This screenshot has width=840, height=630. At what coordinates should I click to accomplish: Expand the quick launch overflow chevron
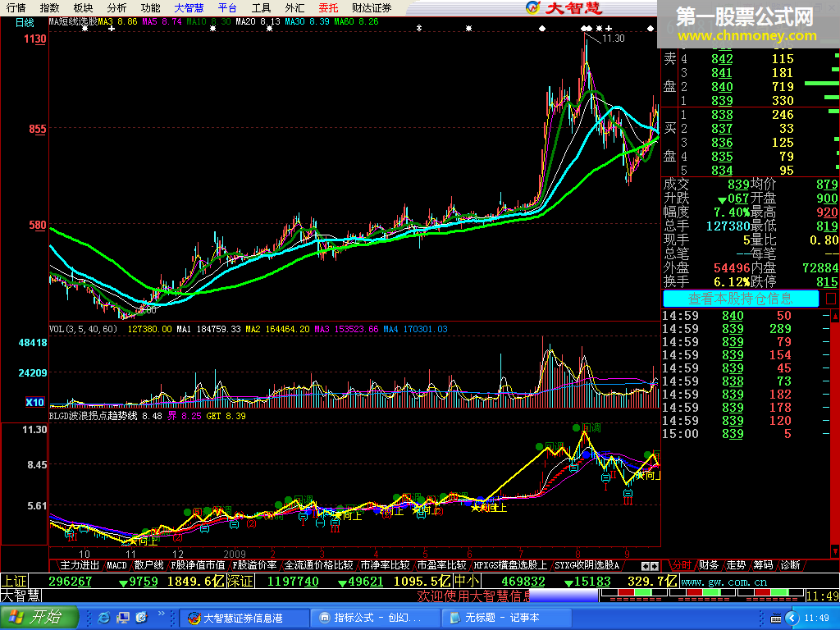pyautogui.click(x=161, y=614)
